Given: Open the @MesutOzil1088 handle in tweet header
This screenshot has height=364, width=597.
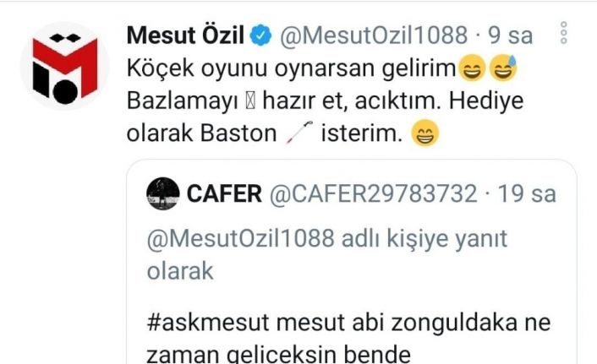Looking at the screenshot, I should click(x=374, y=35).
